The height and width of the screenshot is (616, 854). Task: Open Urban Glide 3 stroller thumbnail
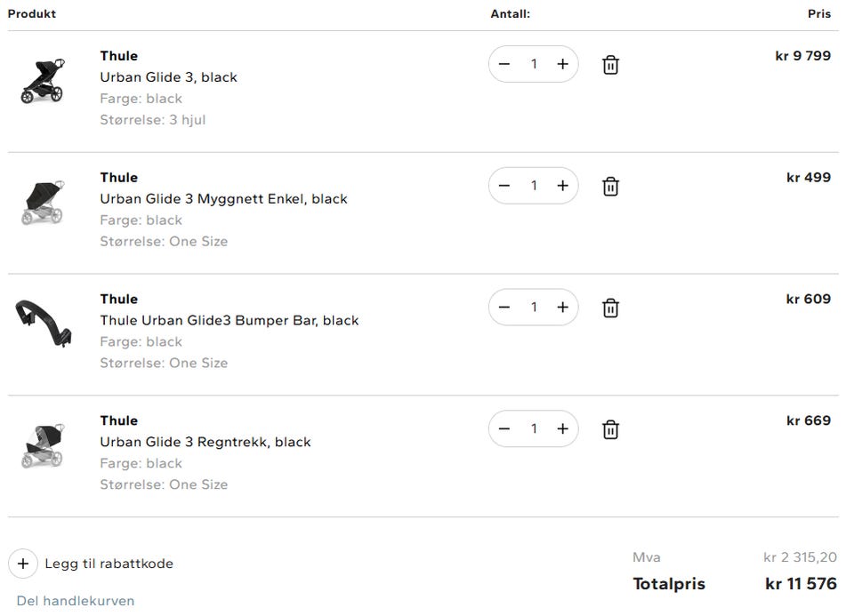click(43, 81)
